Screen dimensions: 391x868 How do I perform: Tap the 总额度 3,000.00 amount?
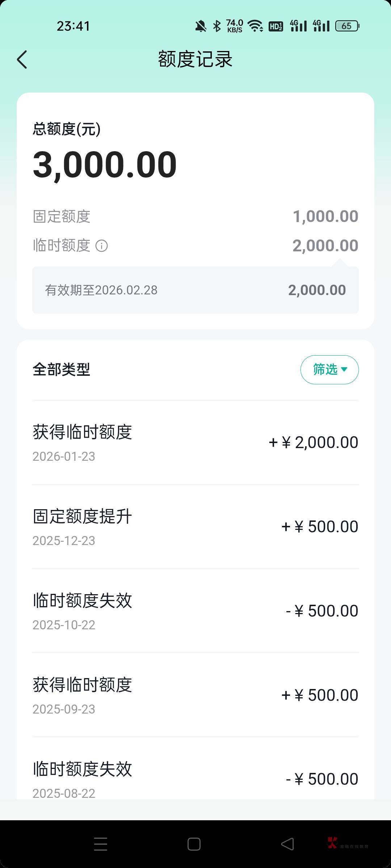(x=105, y=165)
